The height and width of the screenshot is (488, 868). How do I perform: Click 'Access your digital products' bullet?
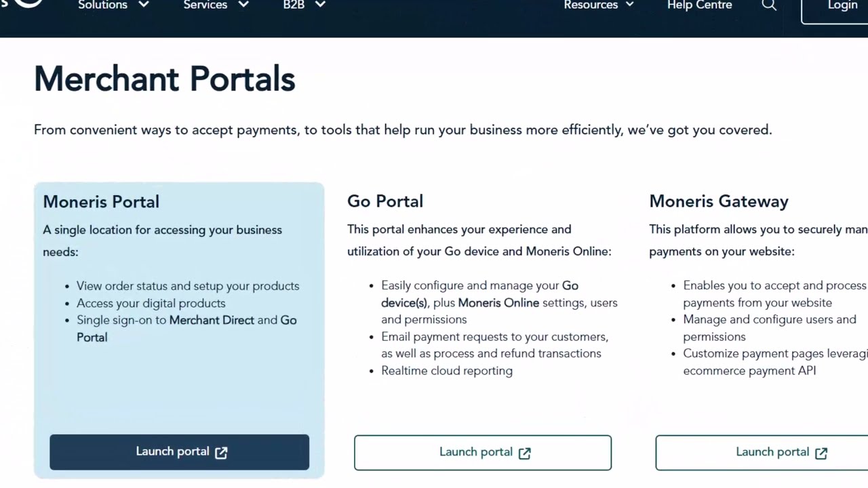point(151,303)
